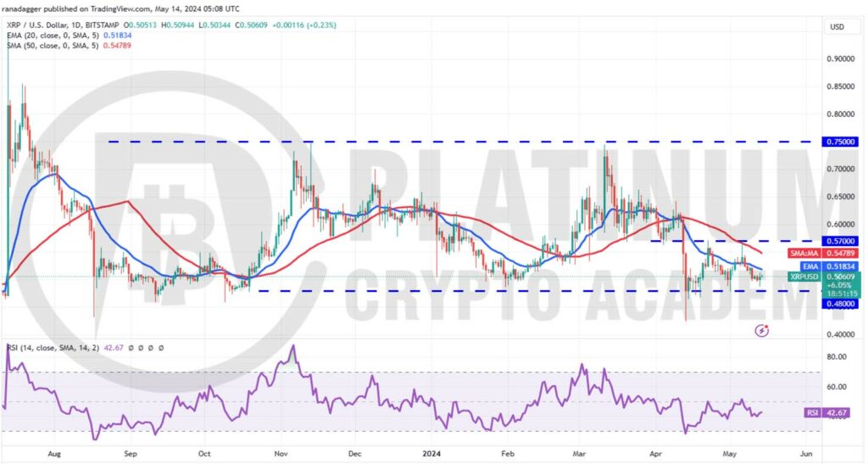Screen dimensions: 868x464
Task: Click the 0.57000 line price label
Action: click(840, 241)
